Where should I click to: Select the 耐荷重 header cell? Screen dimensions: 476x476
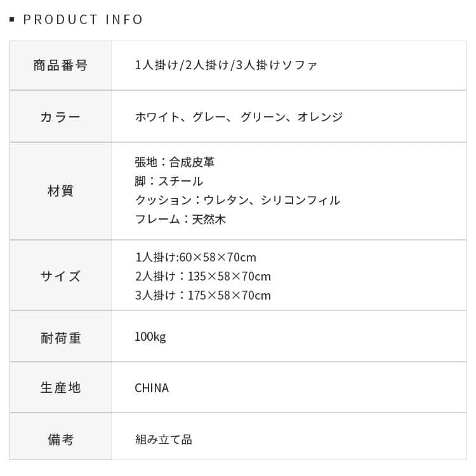tap(60, 338)
